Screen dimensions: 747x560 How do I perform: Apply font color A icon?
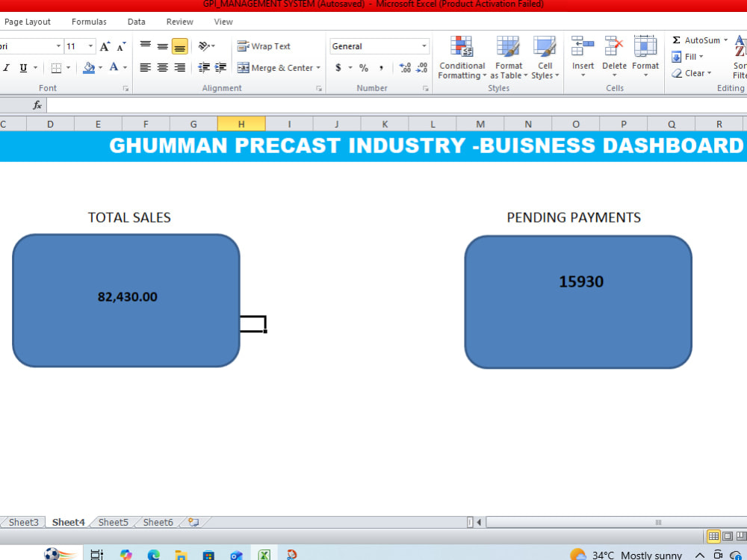pyautogui.click(x=114, y=67)
